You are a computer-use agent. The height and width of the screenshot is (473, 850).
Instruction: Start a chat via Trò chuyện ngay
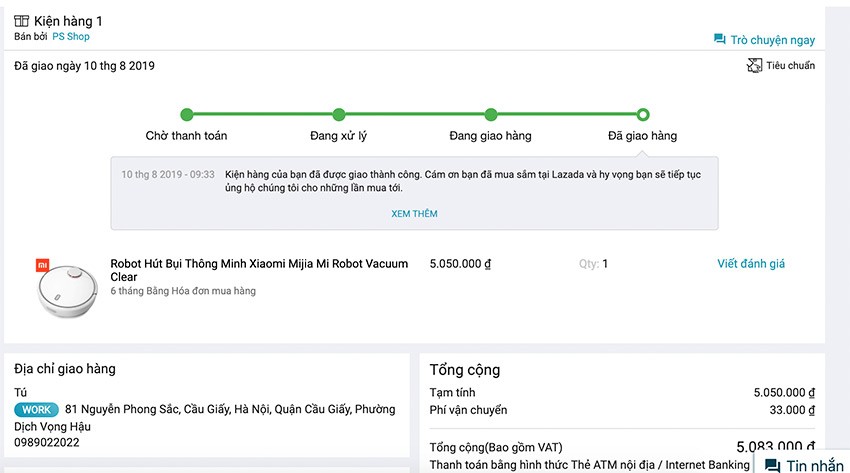pyautogui.click(x=772, y=40)
